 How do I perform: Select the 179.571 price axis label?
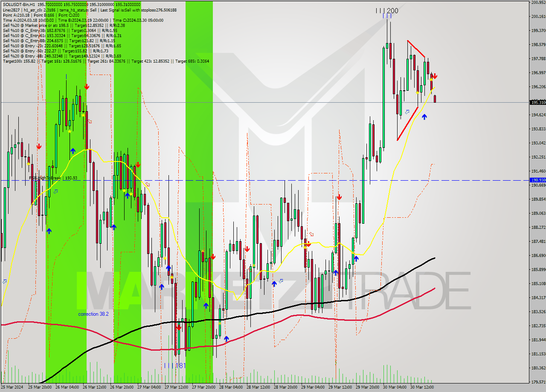(538, 382)
